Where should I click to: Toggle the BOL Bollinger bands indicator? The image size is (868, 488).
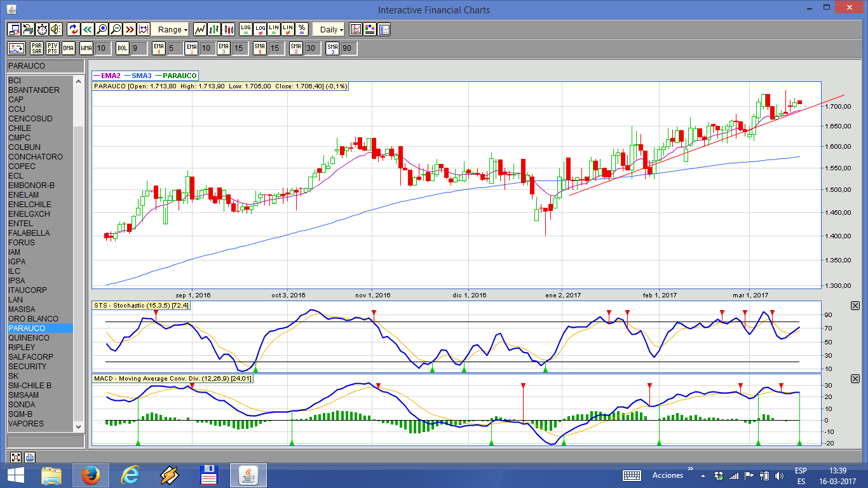pyautogui.click(x=122, y=48)
